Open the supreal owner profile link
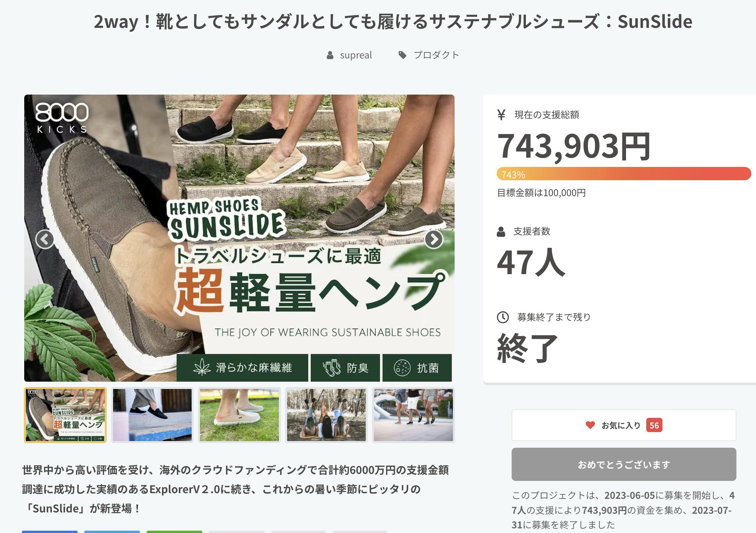The width and height of the screenshot is (756, 533). coord(356,55)
